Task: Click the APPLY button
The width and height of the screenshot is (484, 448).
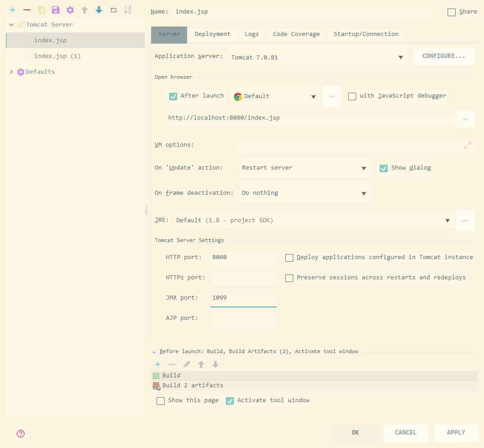Action: [x=456, y=433]
